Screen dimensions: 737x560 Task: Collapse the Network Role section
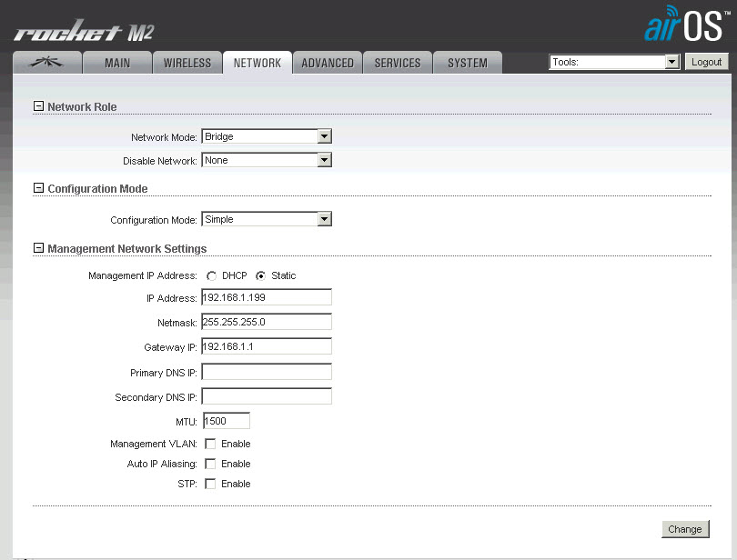(x=38, y=106)
